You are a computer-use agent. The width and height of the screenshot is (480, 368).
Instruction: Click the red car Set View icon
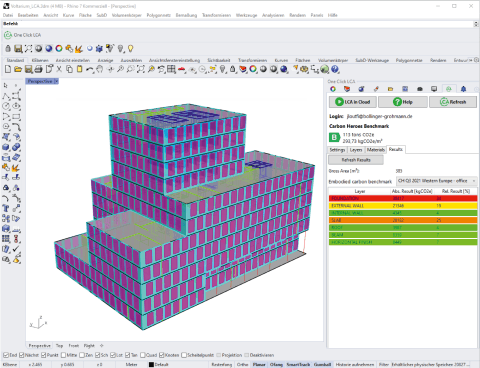click(x=182, y=69)
